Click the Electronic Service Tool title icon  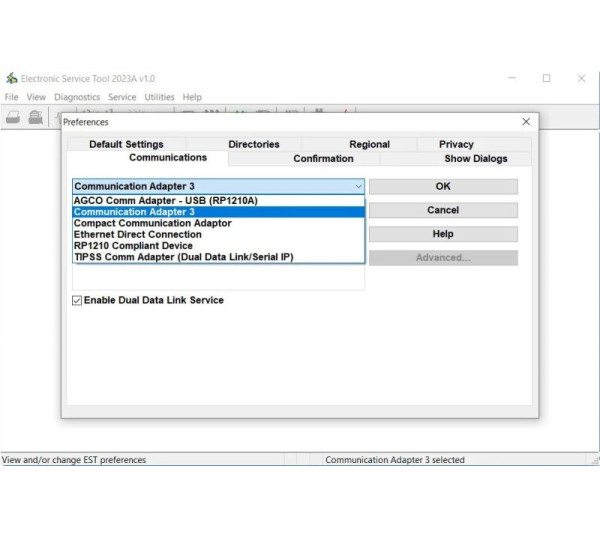11,79
